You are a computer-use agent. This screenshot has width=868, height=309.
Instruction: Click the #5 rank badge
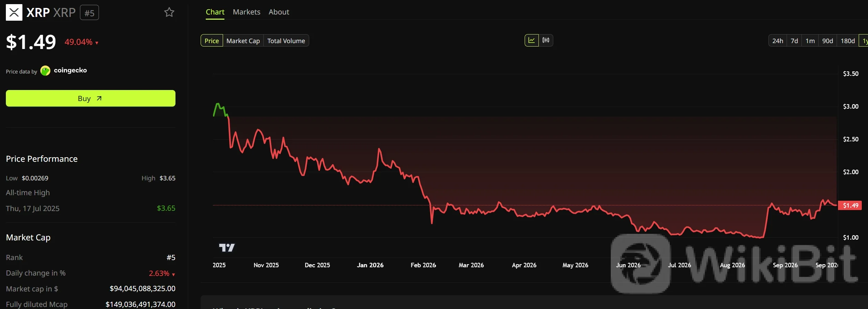coord(90,13)
